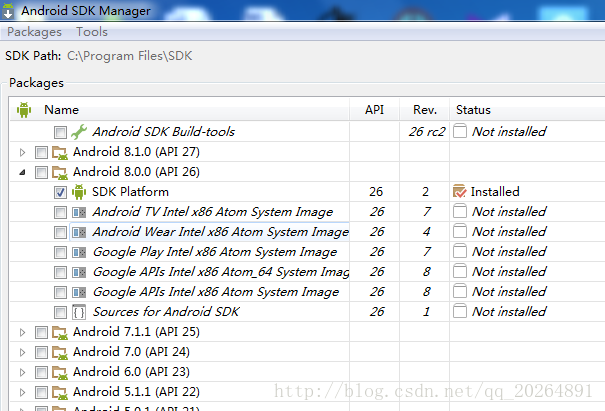Click the Android SDK Manager title icon
The image size is (605, 411).
tap(8, 10)
